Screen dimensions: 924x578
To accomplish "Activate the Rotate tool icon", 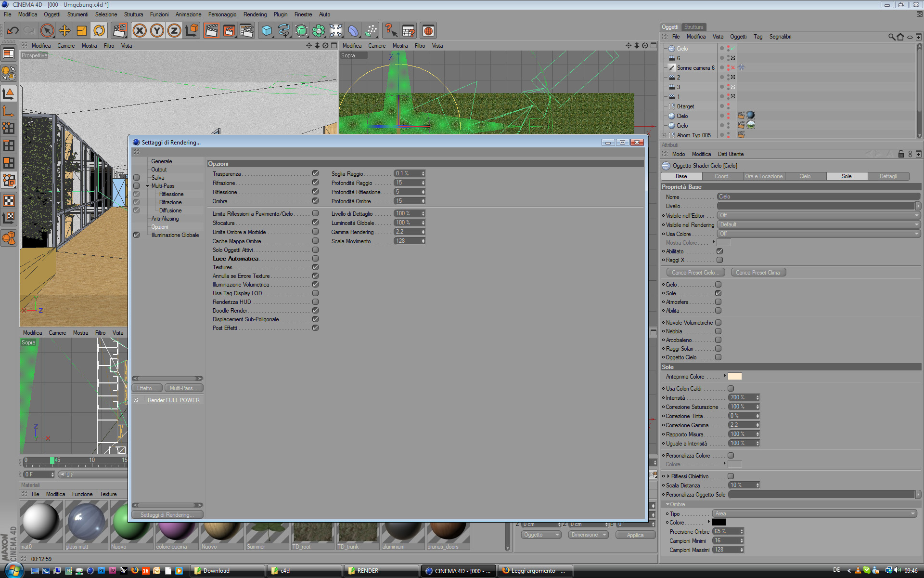I will click(99, 31).
